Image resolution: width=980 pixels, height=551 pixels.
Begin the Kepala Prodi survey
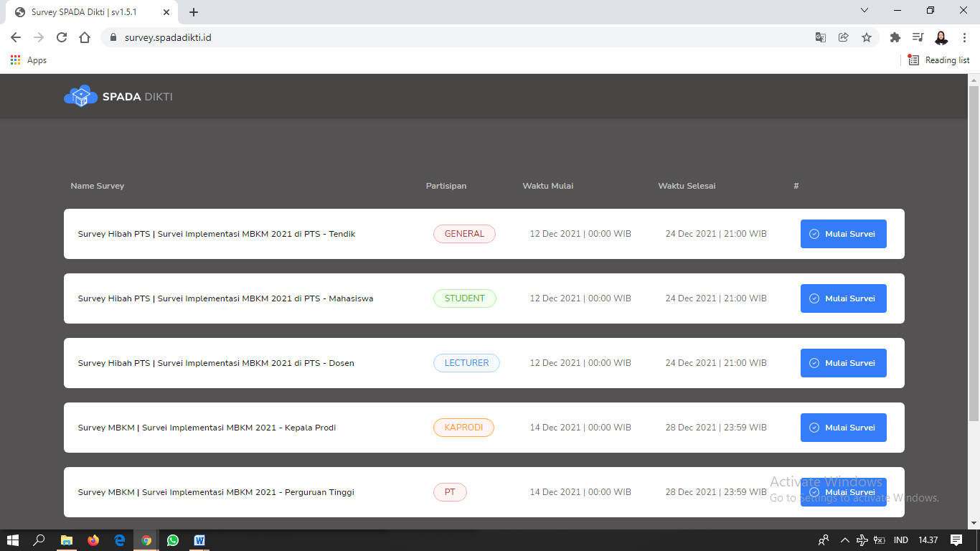click(843, 428)
